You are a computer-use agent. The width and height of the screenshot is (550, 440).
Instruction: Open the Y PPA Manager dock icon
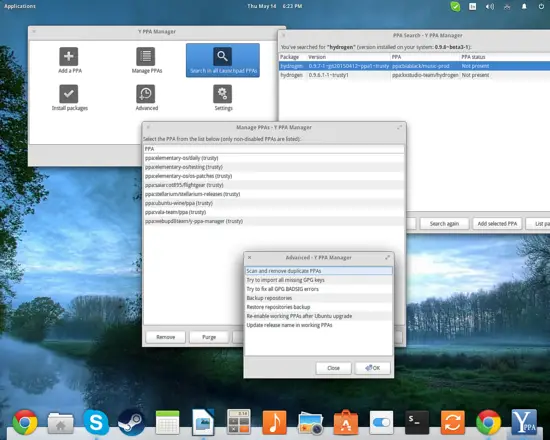pos(524,422)
